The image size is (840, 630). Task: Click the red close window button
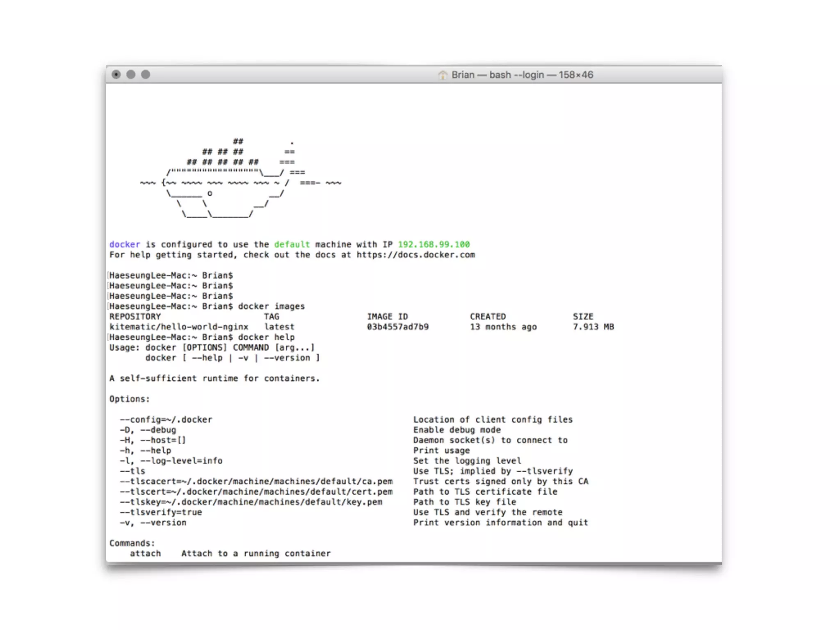(x=116, y=74)
